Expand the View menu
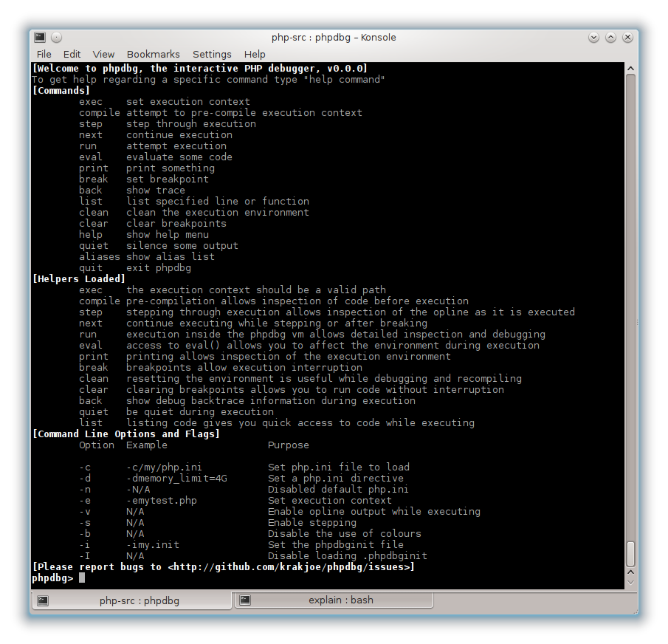The height and width of the screenshot is (644, 668). (103, 54)
